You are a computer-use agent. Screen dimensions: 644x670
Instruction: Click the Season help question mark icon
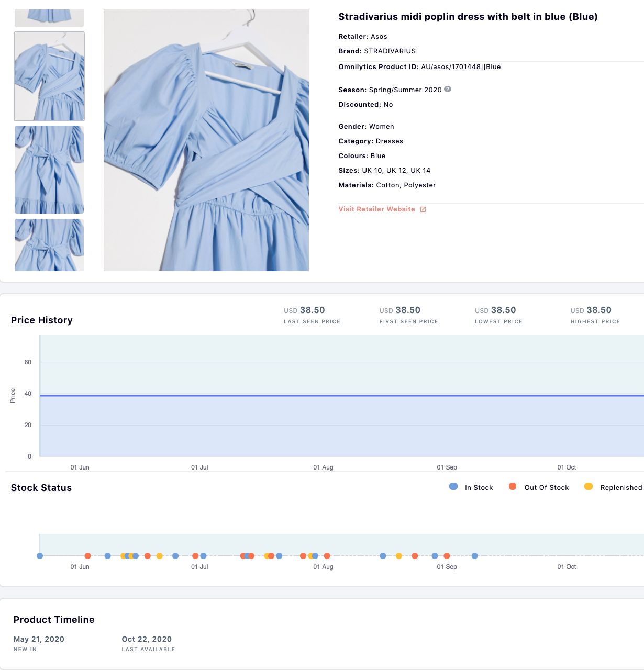click(448, 89)
